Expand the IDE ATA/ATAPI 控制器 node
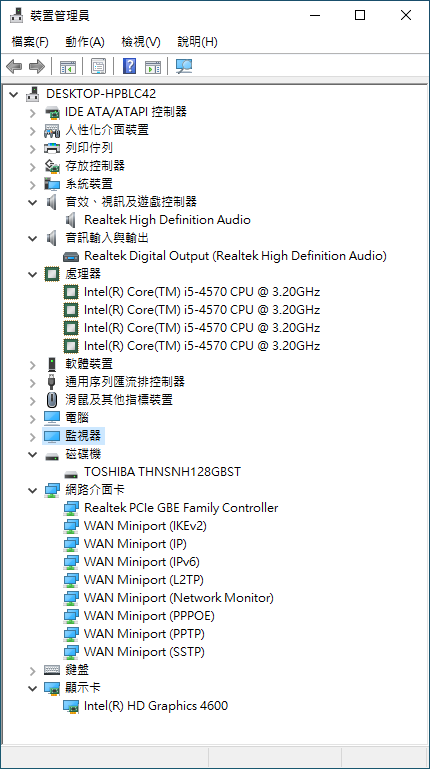 click(x=32, y=112)
